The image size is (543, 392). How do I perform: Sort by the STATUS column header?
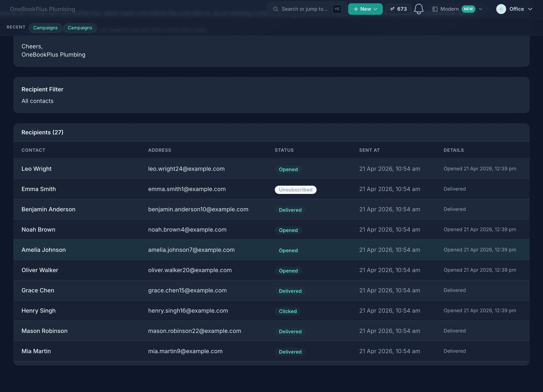tap(284, 150)
